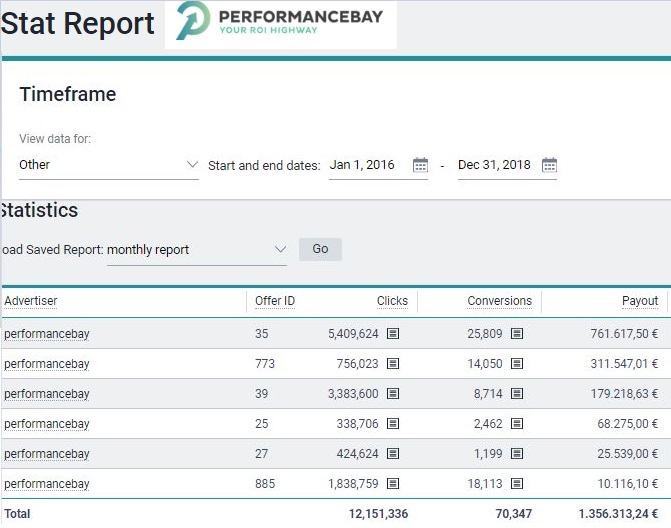Image resolution: width=671 pixels, height=528 pixels.
Task: Select payout value 761.617,50 €
Action: click(x=624, y=333)
